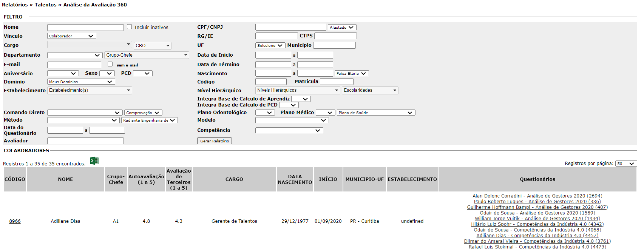Open Hilário Luiz Spohr questionnaire link

(537, 224)
